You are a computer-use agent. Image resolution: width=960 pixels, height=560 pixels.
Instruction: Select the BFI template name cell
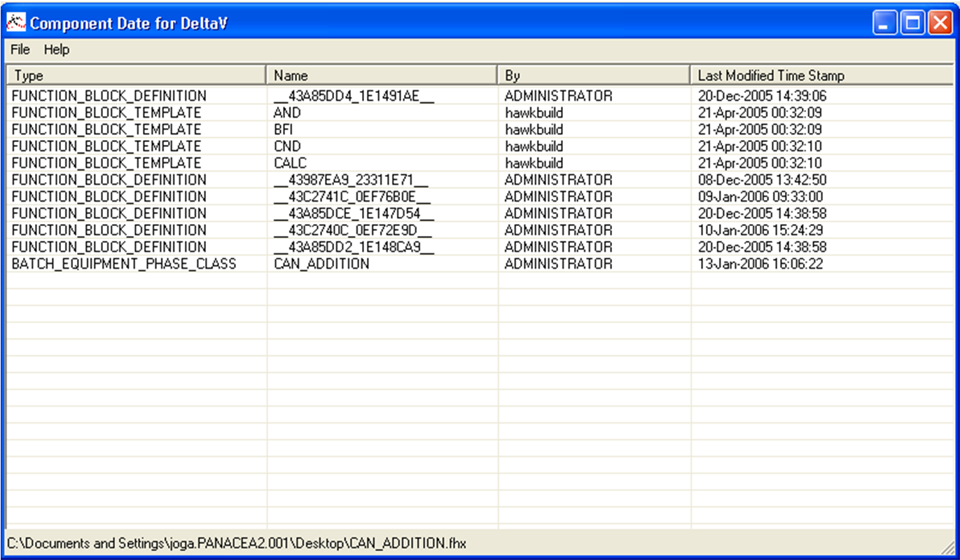pyautogui.click(x=283, y=129)
